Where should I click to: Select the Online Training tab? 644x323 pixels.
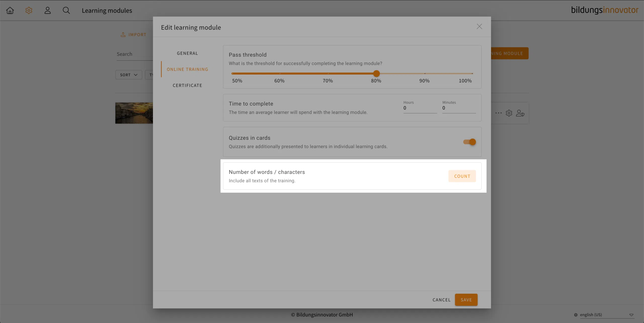coord(187,69)
